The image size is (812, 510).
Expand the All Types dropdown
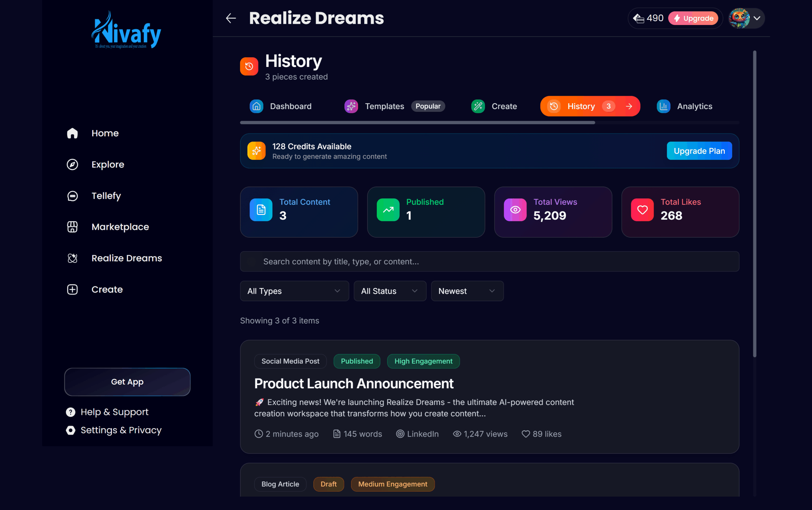pos(294,291)
